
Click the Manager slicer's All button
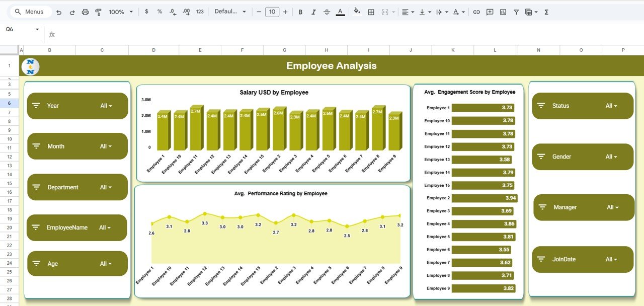(612, 207)
